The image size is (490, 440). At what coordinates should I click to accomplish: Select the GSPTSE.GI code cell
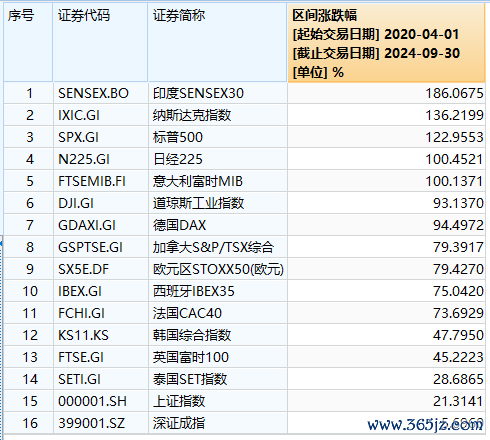100,247
